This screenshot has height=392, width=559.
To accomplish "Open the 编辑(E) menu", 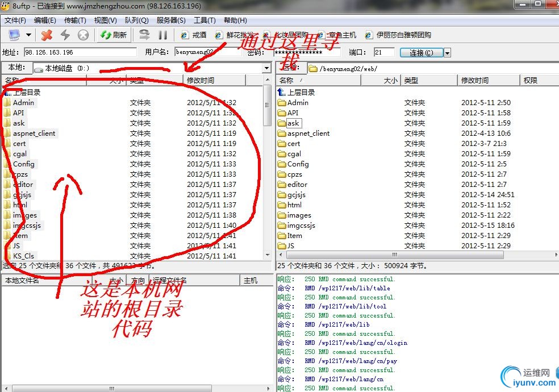I will (45, 20).
